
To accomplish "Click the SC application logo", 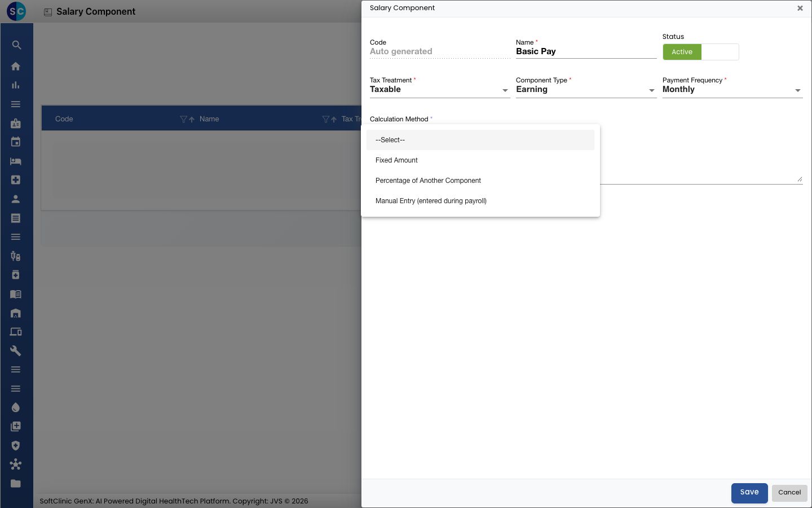I will point(16,11).
